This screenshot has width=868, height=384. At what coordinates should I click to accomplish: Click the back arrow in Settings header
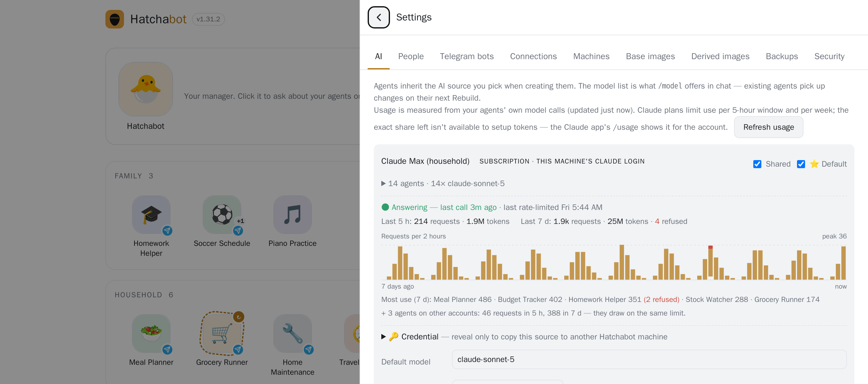point(379,17)
